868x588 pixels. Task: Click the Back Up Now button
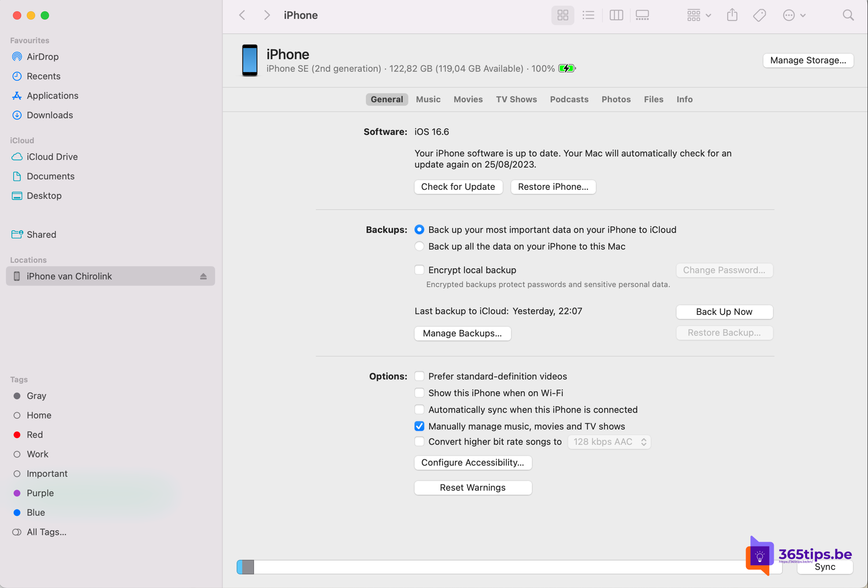(724, 312)
